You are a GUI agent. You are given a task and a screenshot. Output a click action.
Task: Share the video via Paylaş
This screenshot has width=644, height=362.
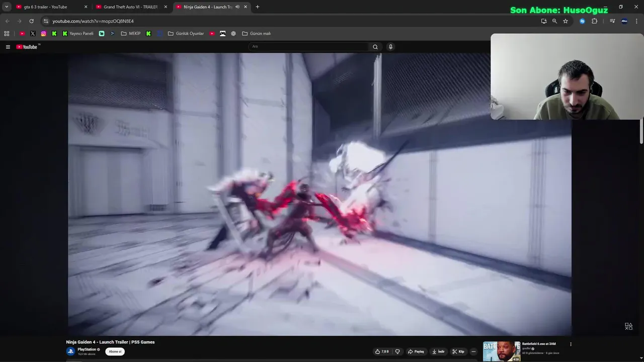click(416, 351)
